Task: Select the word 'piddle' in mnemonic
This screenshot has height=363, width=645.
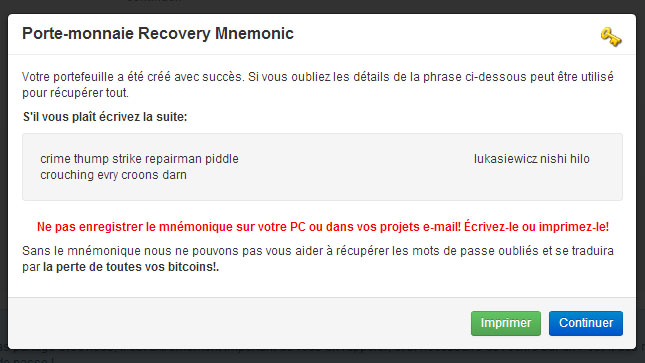Action: pyautogui.click(x=222, y=160)
